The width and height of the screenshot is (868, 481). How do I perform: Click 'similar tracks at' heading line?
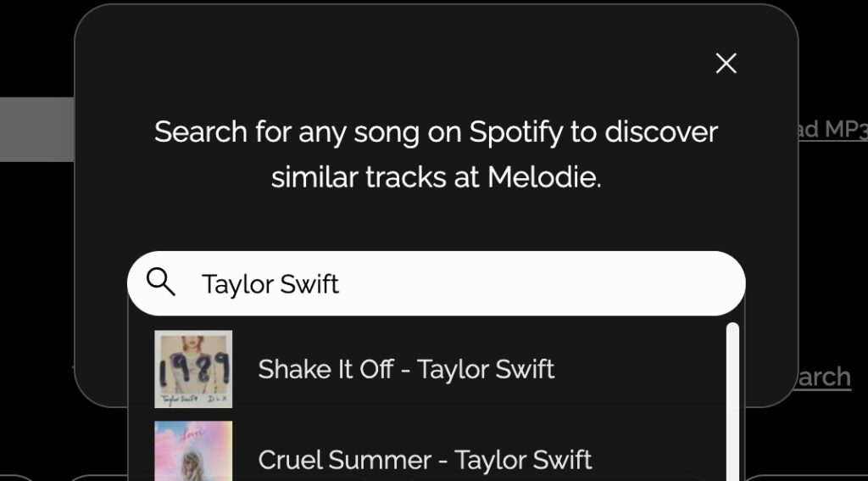point(377,177)
